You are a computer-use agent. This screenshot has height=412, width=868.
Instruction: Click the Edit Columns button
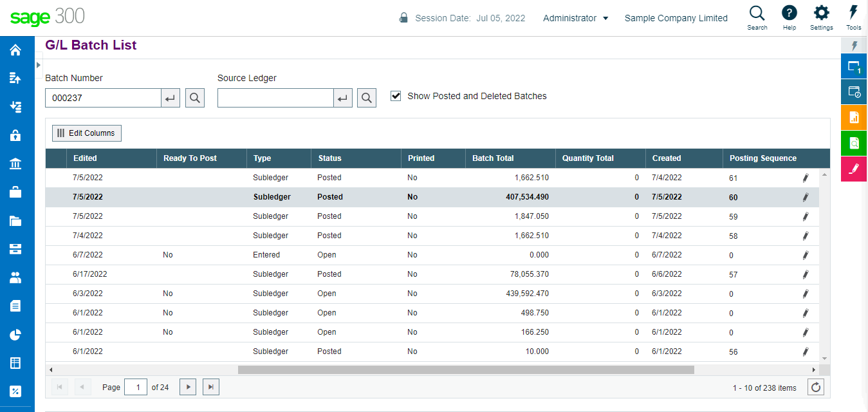(x=86, y=133)
